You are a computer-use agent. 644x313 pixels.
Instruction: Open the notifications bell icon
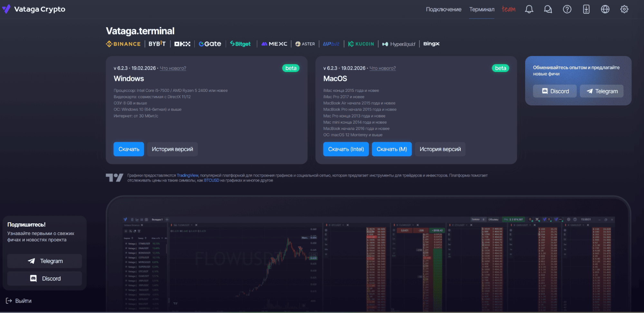(x=529, y=9)
